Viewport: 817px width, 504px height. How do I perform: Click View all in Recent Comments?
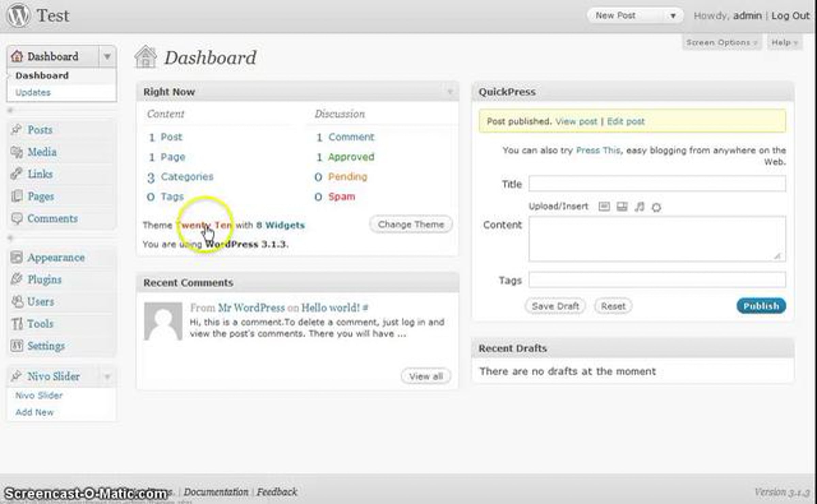[x=426, y=376]
